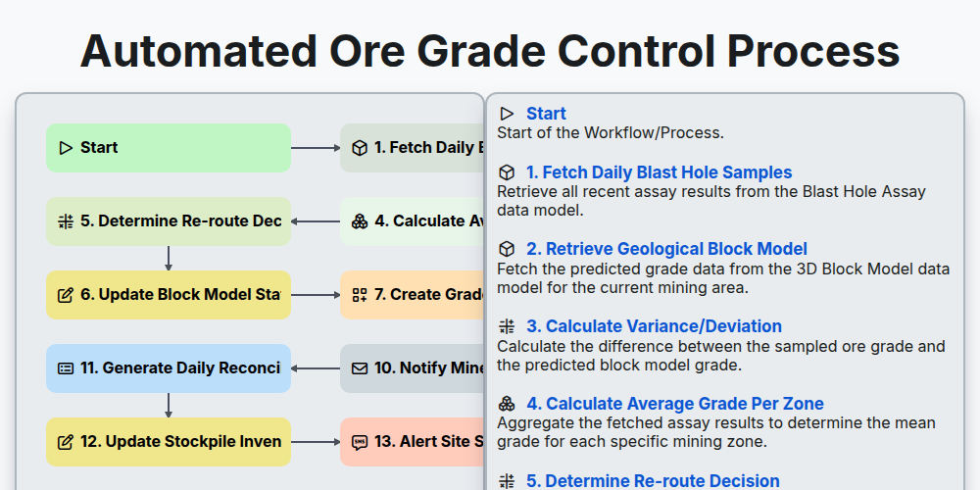980x490 pixels.
Task: Click the description starting 'Aggregate the fetched assay results'
Action: click(x=716, y=432)
